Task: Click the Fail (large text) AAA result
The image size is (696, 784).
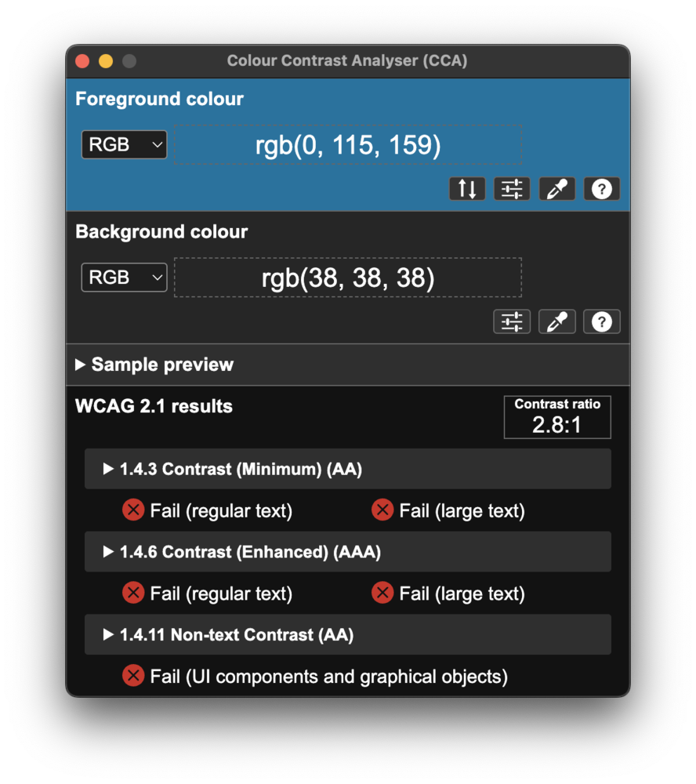Action: [448, 593]
